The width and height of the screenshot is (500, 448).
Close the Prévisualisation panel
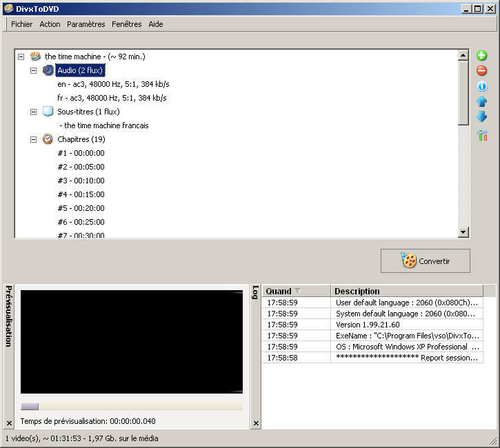[x=9, y=423]
